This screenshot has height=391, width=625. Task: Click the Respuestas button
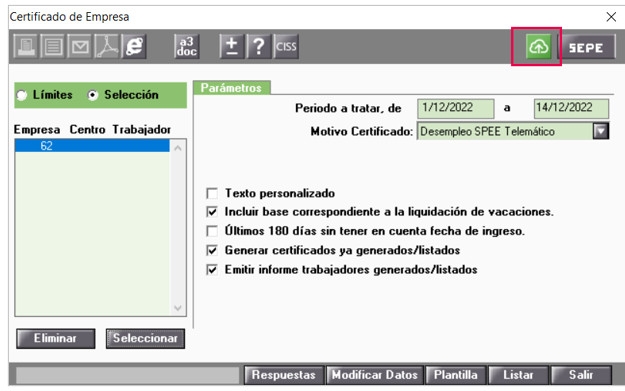(284, 375)
